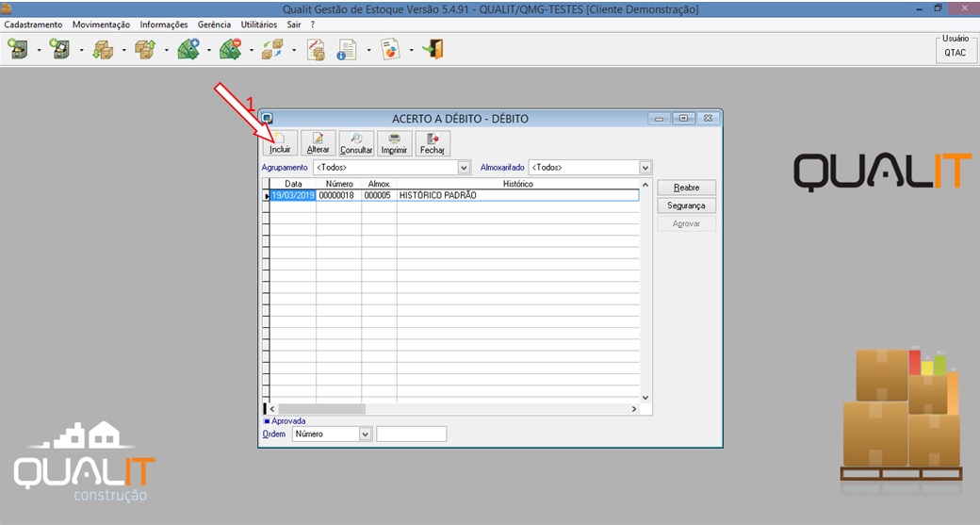Select the number cell 00000018
The height and width of the screenshot is (525, 980).
pyautogui.click(x=338, y=196)
